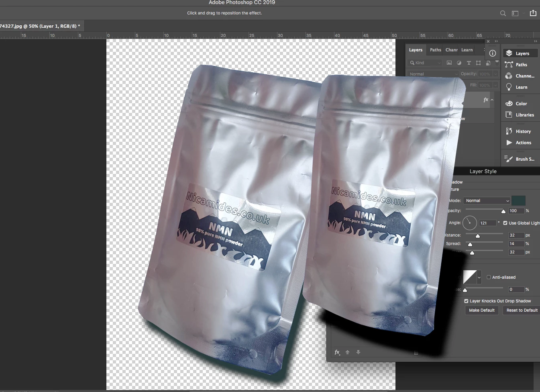
Task: Switch to the Layers tab
Action: pos(416,50)
